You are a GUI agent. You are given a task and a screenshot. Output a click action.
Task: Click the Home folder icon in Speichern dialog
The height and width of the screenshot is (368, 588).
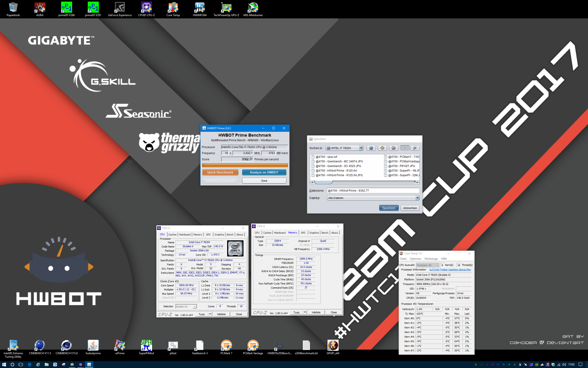382,148
